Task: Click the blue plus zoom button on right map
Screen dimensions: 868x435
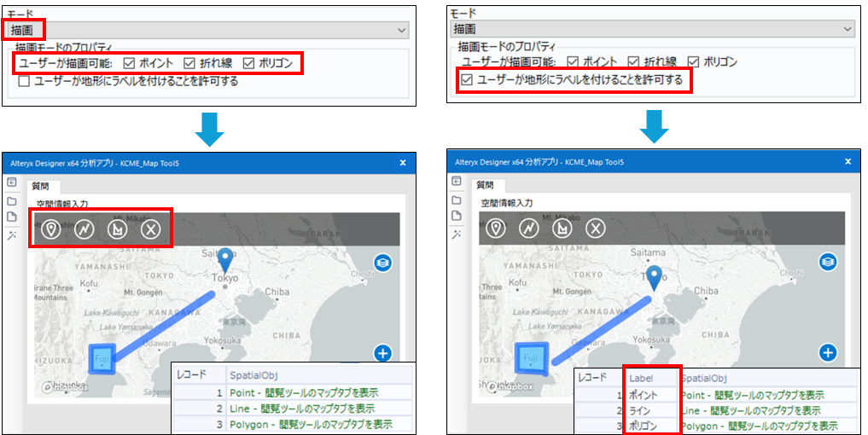Action: click(826, 352)
